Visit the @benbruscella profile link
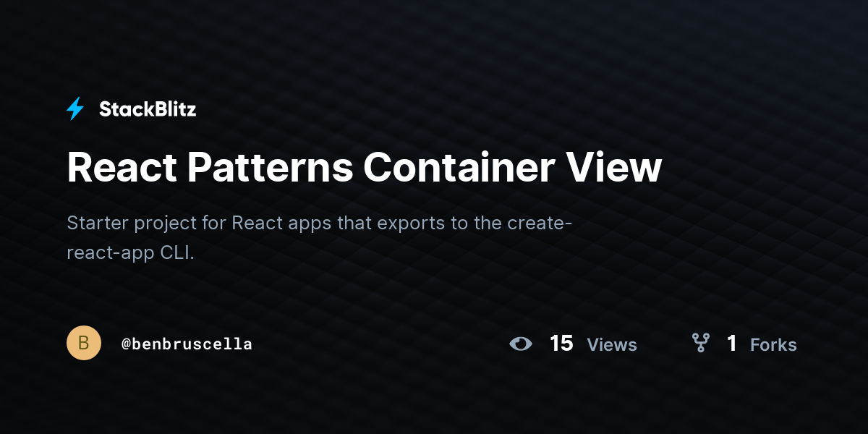Viewport: 868px width, 434px height. click(x=187, y=344)
